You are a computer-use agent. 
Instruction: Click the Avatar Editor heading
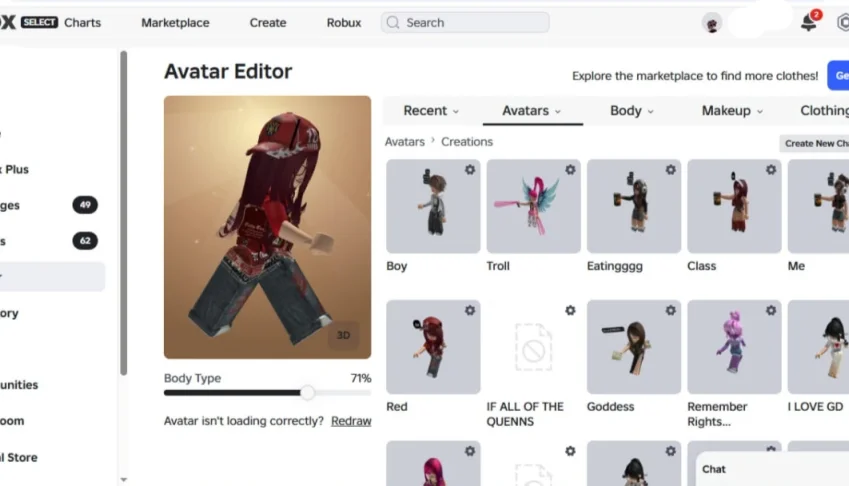pyautogui.click(x=228, y=71)
